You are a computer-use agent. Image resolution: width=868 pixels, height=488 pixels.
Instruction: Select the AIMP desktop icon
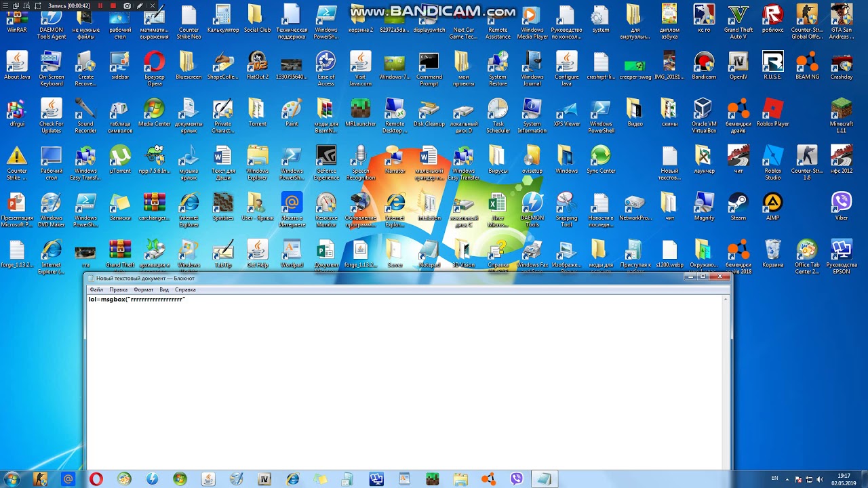pos(773,206)
